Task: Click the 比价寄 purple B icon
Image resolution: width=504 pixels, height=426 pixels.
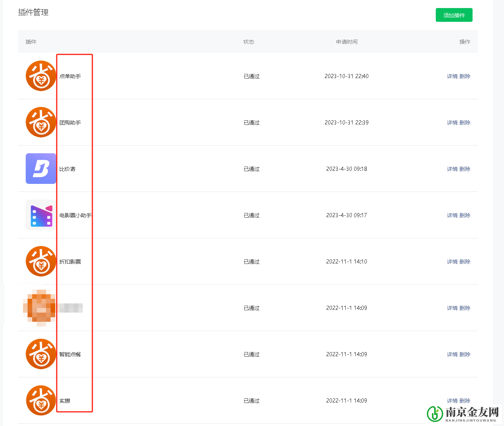Action: [41, 169]
